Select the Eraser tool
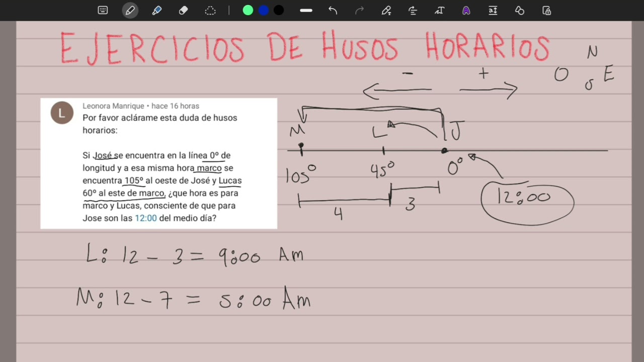 [184, 10]
